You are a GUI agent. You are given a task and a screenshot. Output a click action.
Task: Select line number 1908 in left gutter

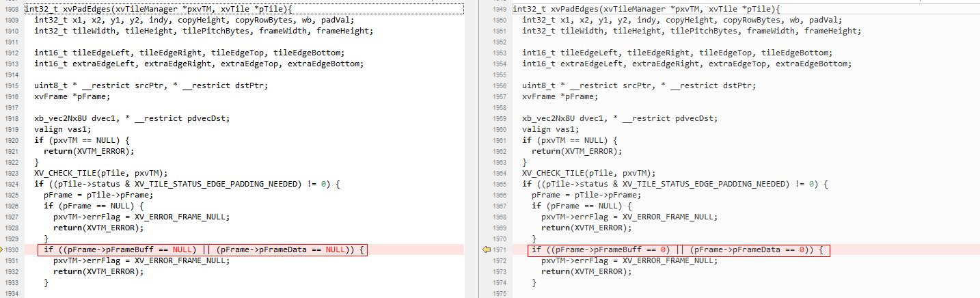click(x=12, y=10)
